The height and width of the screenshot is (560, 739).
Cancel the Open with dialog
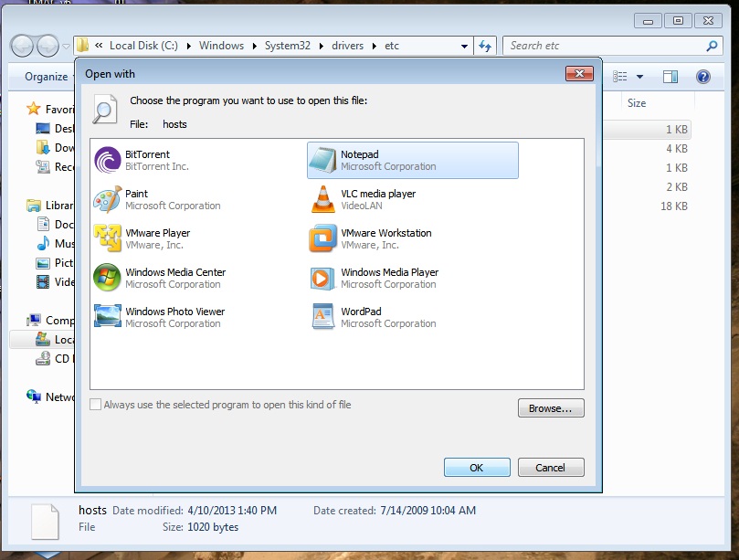(x=551, y=467)
